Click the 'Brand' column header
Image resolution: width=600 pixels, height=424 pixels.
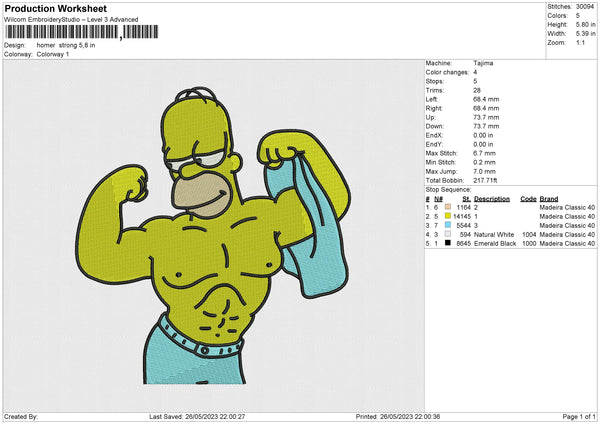pyautogui.click(x=549, y=199)
